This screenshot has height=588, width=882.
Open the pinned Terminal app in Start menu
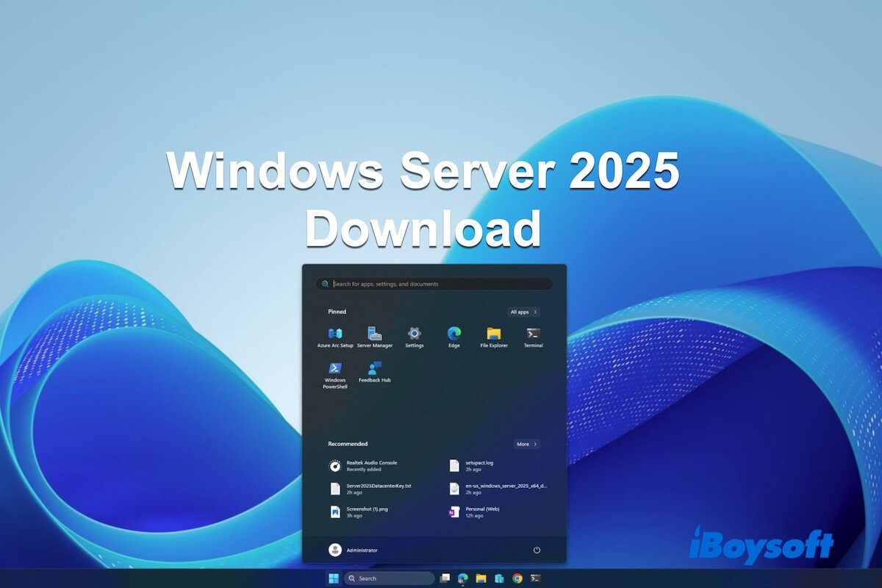tap(534, 337)
